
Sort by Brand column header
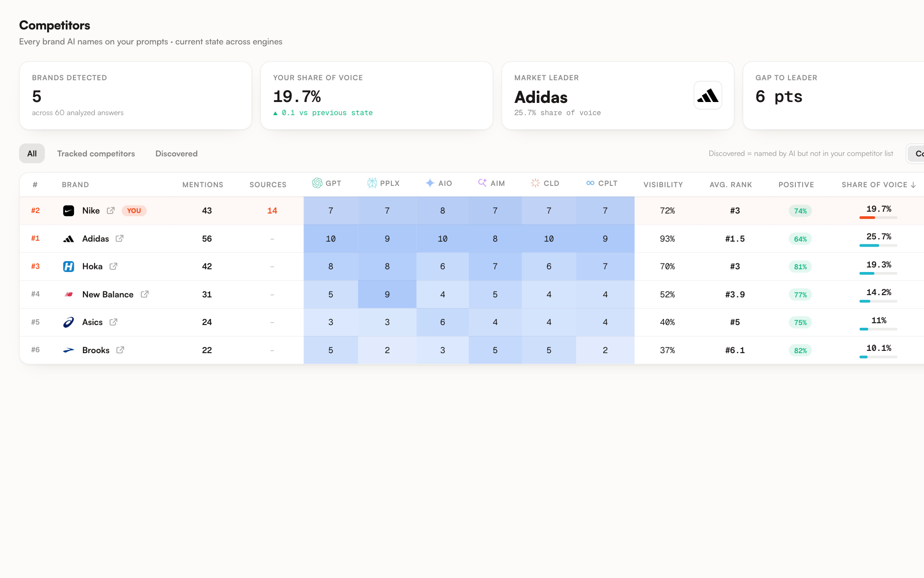click(75, 185)
